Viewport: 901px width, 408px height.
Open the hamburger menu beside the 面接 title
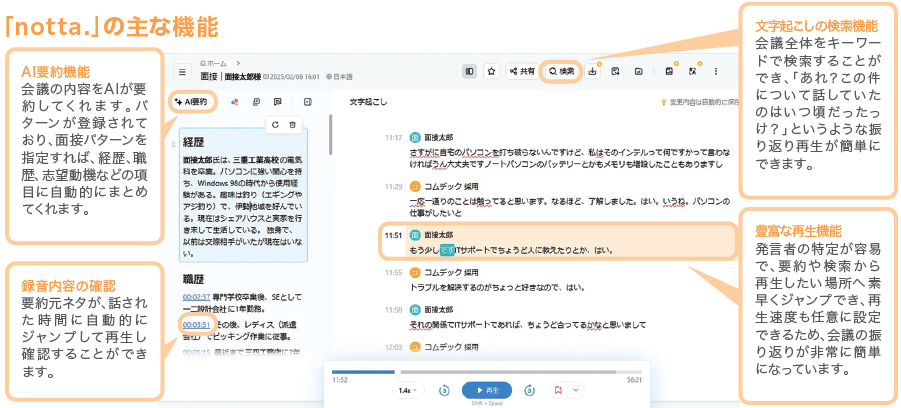coord(182,72)
